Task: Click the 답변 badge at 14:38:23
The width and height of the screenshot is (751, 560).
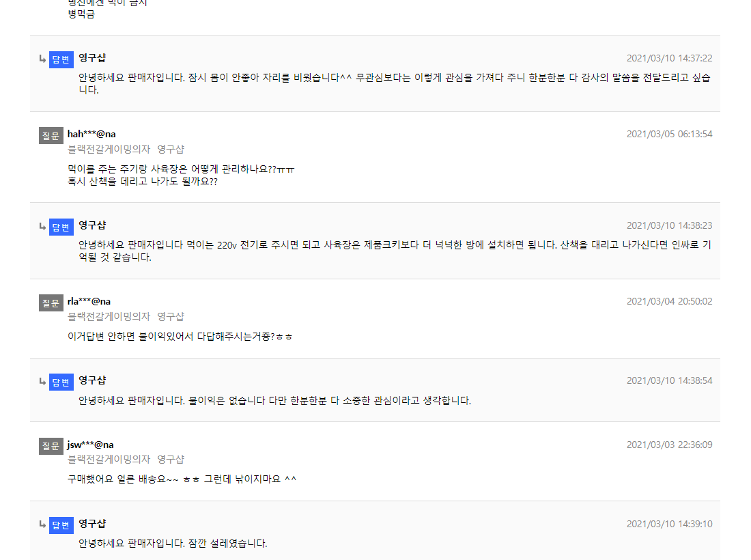Action: point(61,227)
